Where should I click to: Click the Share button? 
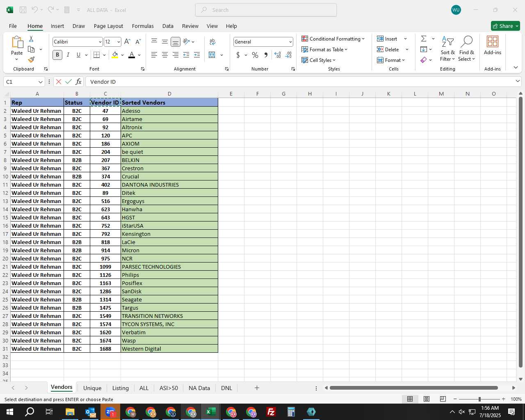(x=505, y=26)
